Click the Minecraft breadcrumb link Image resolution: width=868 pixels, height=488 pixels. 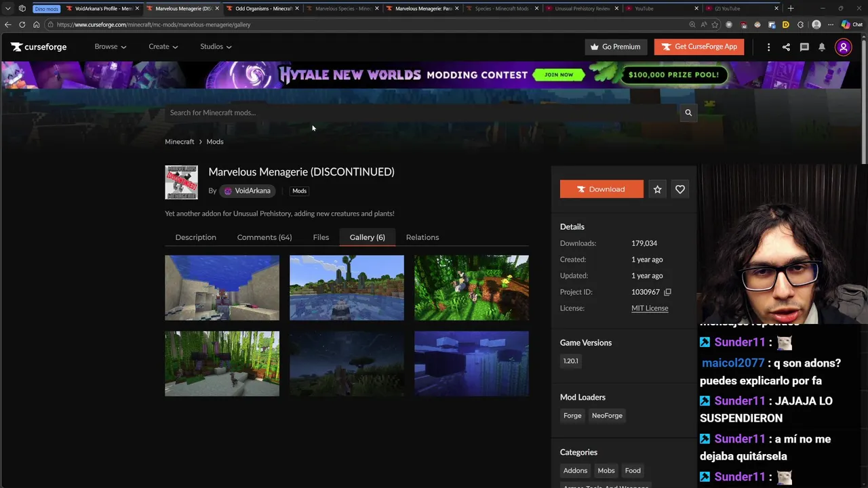point(179,142)
